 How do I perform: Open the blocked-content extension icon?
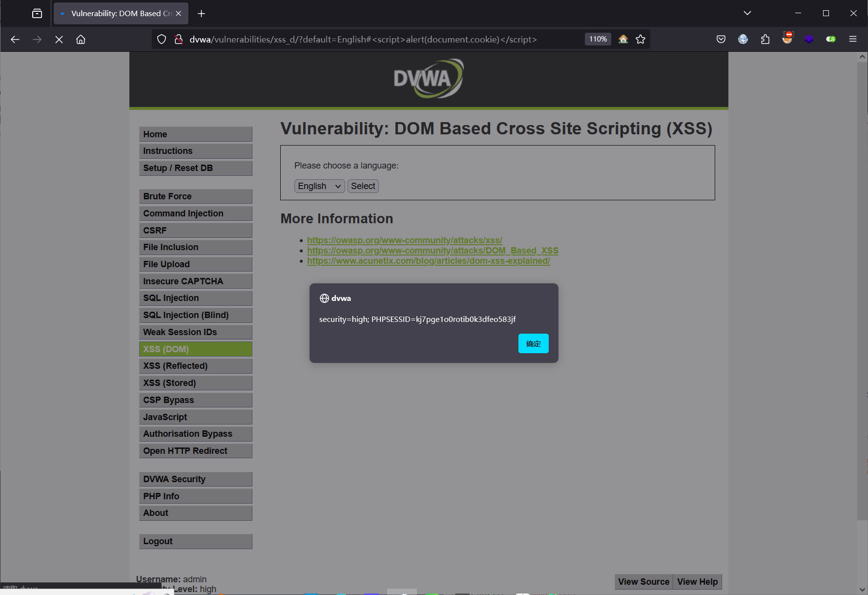(787, 38)
